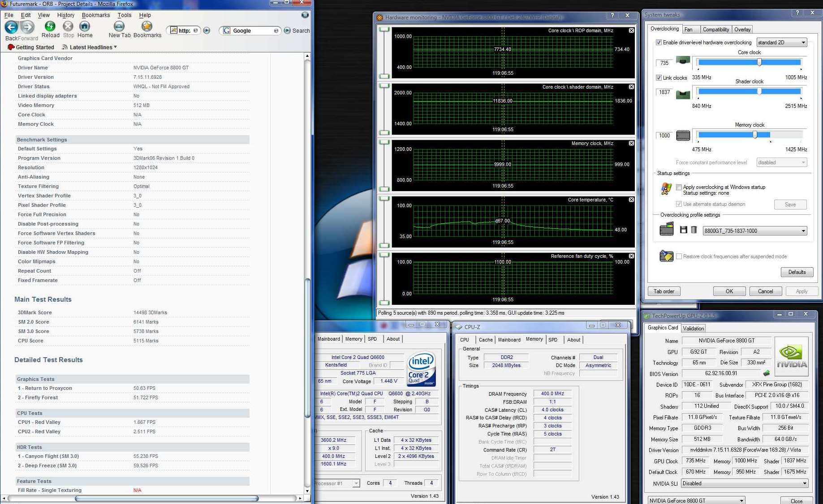The image size is (823, 504).
Task: Click the NVIDIA logo in GPU-Z
Action: tap(792, 356)
